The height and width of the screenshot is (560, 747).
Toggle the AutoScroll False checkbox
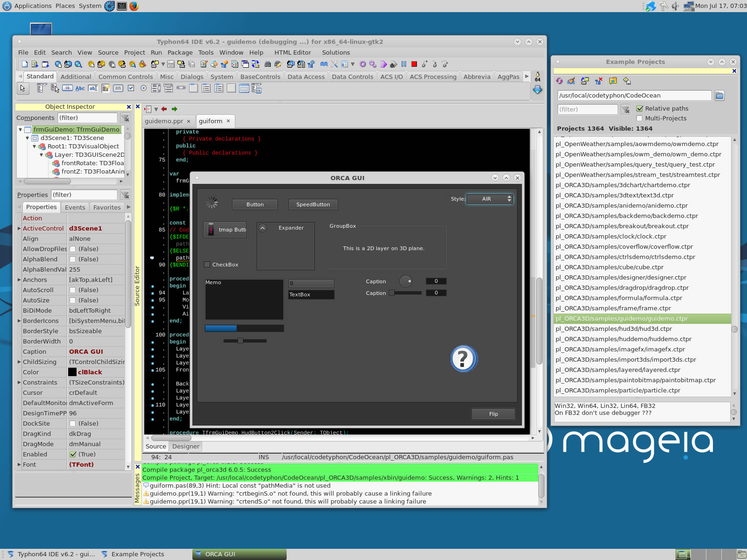[x=73, y=290]
